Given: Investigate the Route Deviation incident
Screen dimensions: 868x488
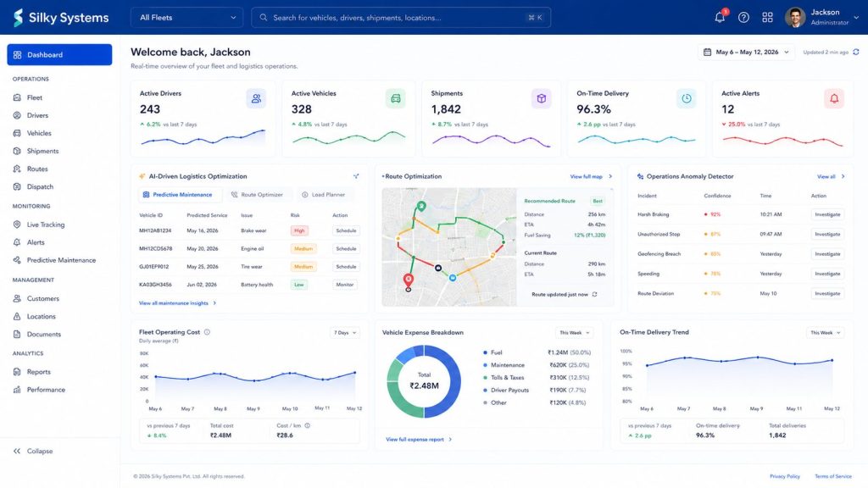Looking at the screenshot, I should click(827, 294).
